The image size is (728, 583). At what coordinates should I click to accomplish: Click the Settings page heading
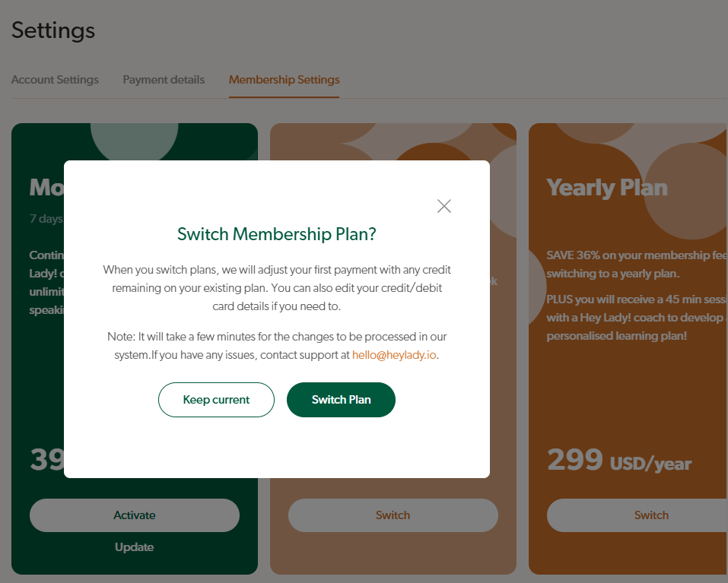(53, 30)
